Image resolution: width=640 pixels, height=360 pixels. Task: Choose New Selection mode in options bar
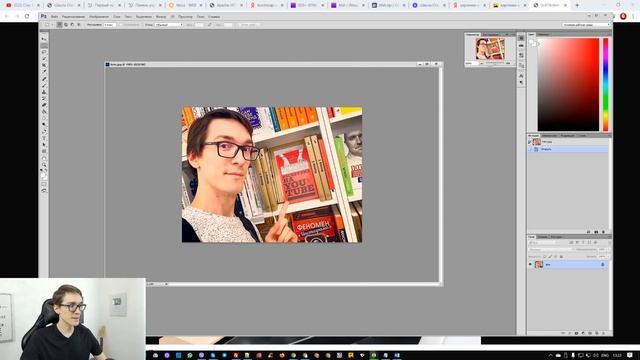coord(60,24)
